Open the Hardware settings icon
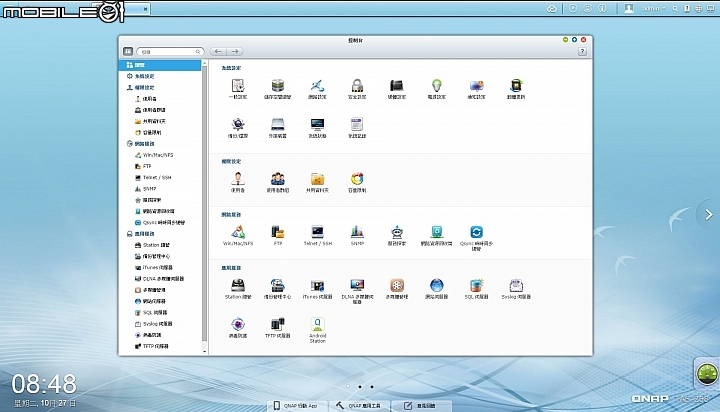720x412 pixels. [x=397, y=86]
